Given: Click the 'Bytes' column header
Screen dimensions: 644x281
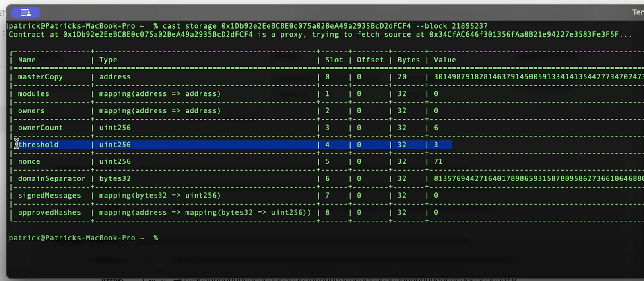Looking at the screenshot, I should pyautogui.click(x=409, y=60).
